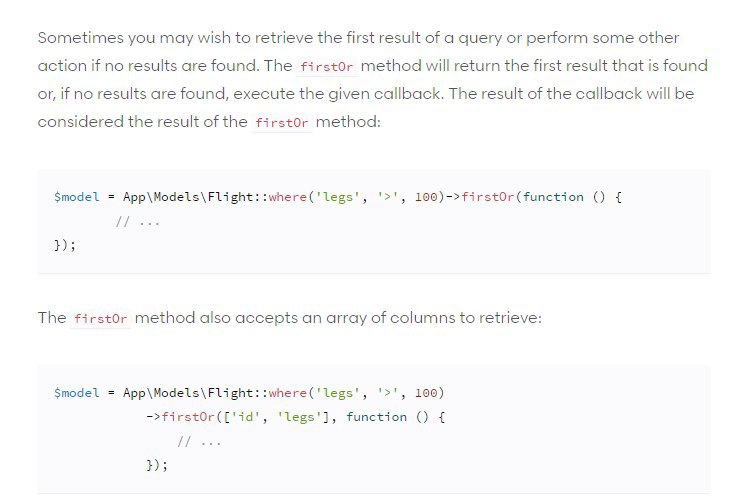Click the // ... comment in second code block
The image size is (746, 503).
(x=199, y=442)
